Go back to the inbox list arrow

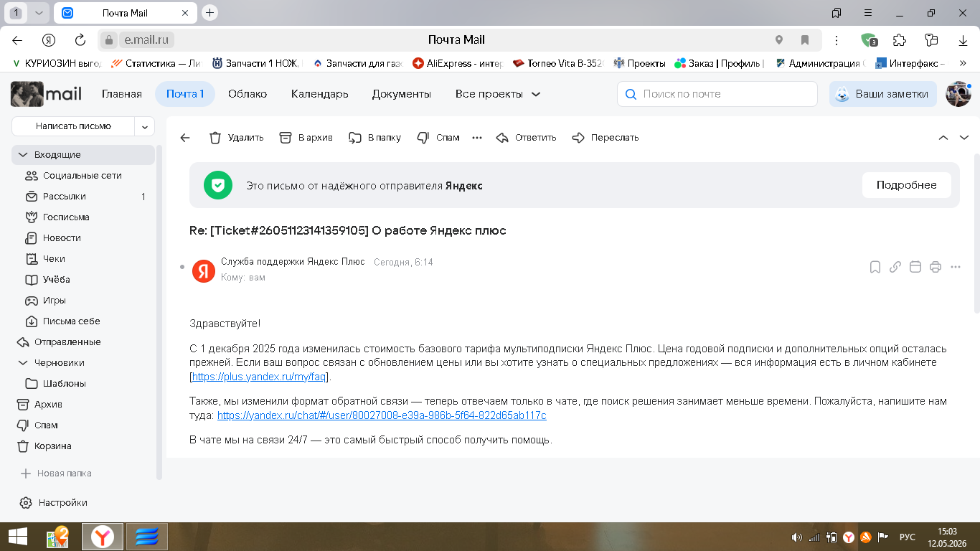[x=185, y=138]
